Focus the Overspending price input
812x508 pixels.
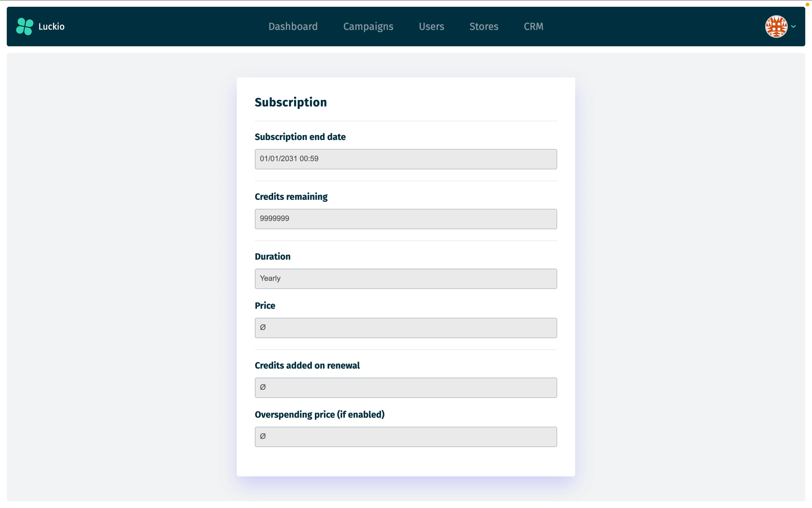click(x=406, y=436)
